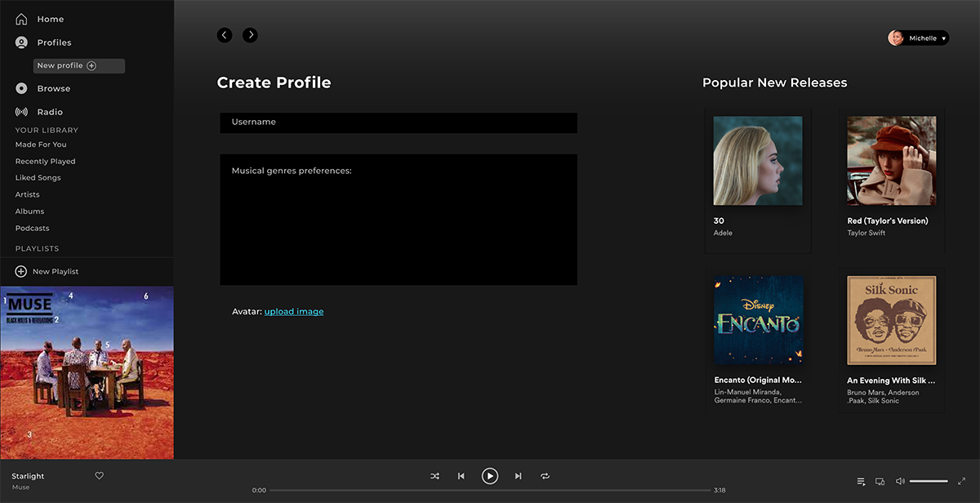The image size is (980, 503).
Task: Click 'An Evening With Silk ...' album title
Action: tap(891, 381)
